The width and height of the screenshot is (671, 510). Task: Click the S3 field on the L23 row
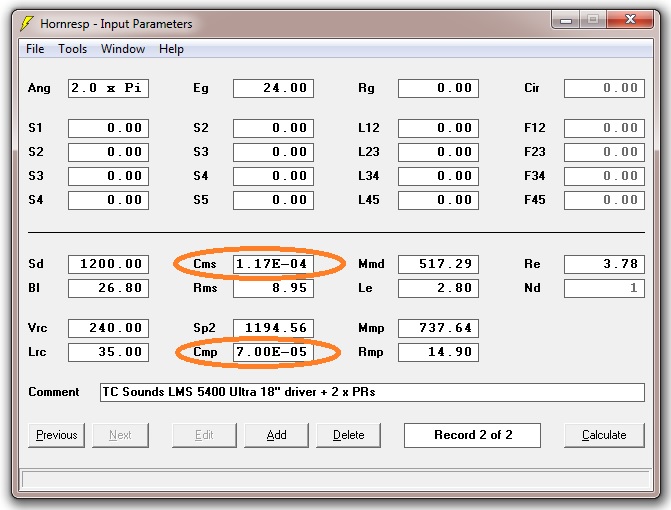click(273, 152)
